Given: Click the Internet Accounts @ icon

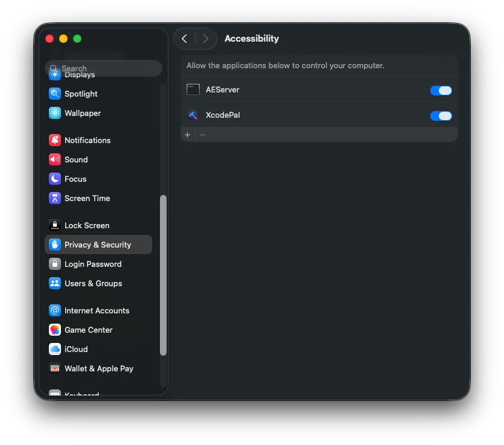Looking at the screenshot, I should 55,310.
